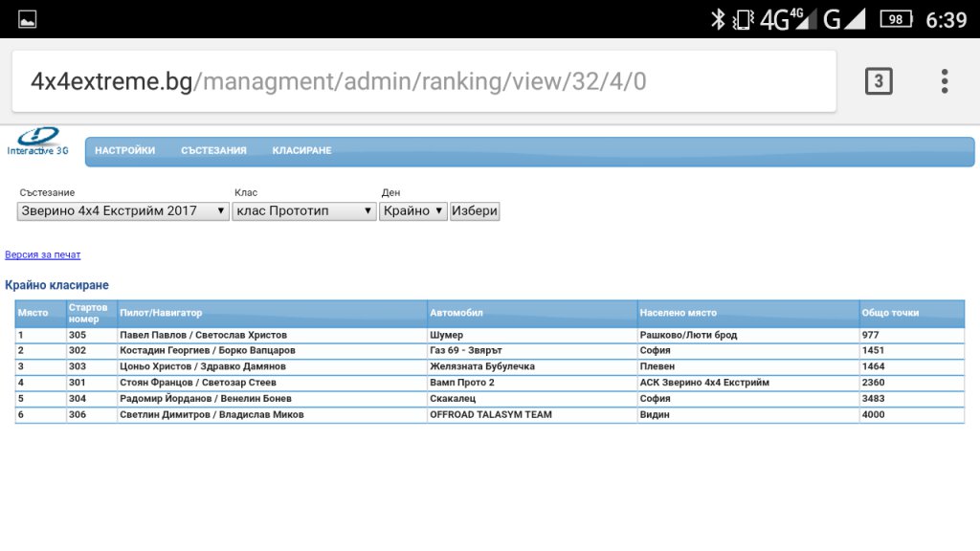Tap the vibrate mode status icon
980x551 pixels.
744,19
